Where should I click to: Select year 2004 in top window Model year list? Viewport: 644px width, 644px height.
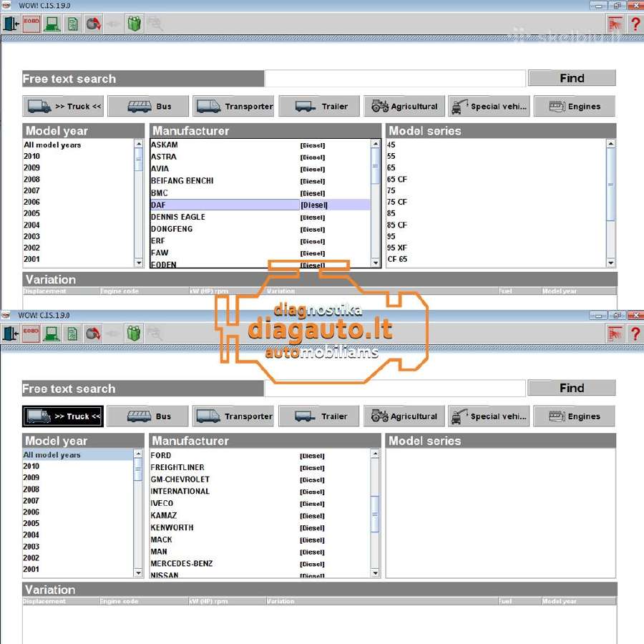tap(79, 225)
